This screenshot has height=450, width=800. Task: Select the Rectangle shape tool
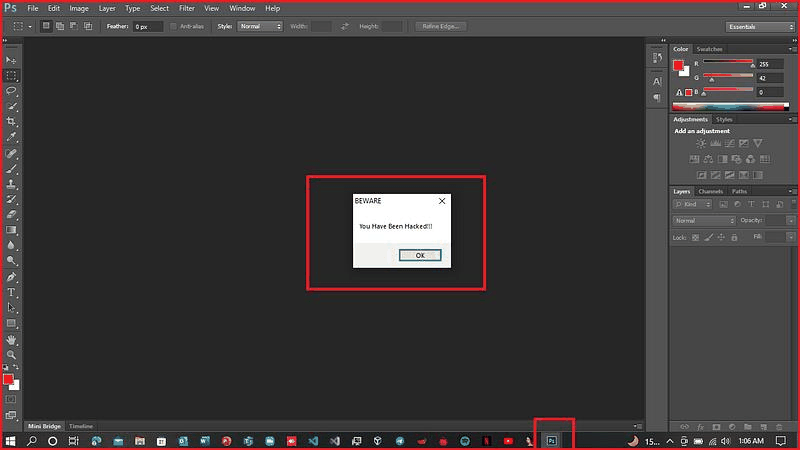click(x=11, y=323)
